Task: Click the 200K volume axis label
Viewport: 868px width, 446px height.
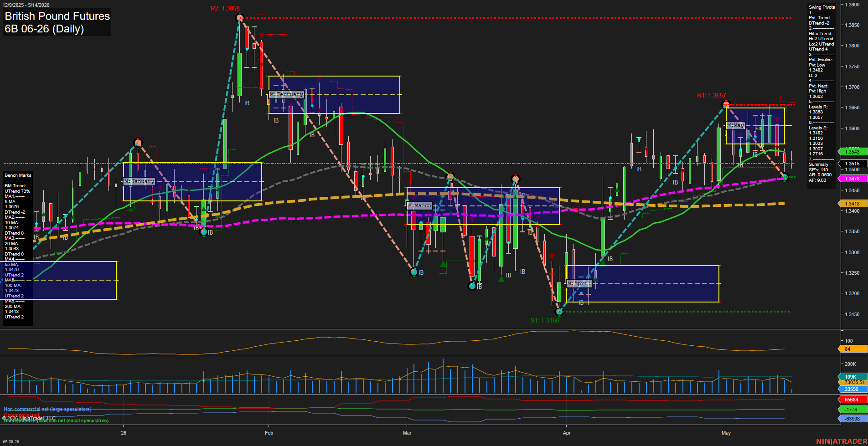Action: coord(851,364)
